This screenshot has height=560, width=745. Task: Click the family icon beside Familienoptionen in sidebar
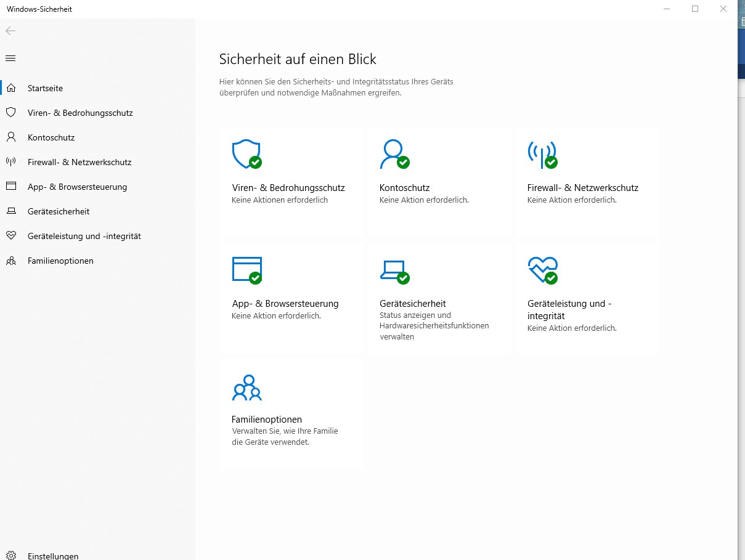pyautogui.click(x=10, y=261)
